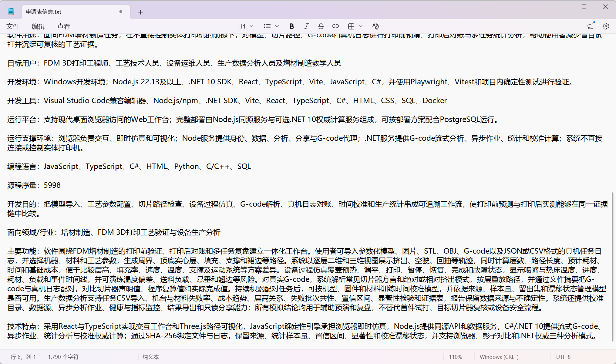
Task: Click the 开发环境 paragraph label
Action: coord(22,82)
